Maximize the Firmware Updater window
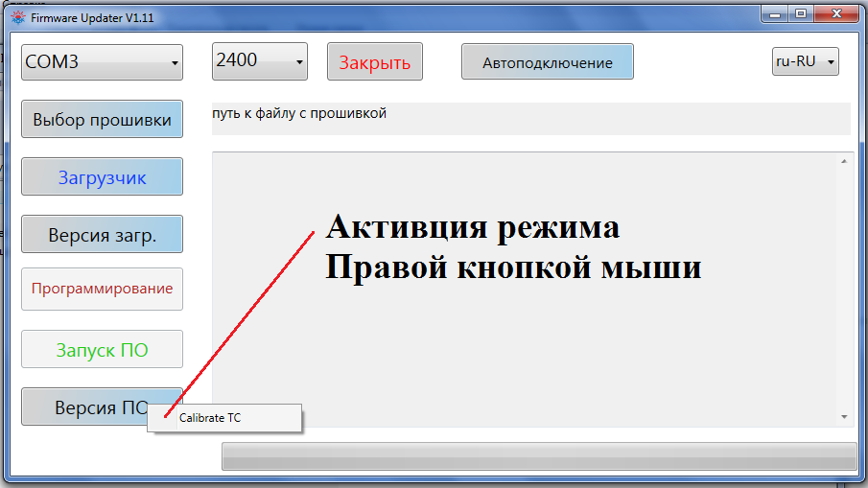The height and width of the screenshot is (488, 868). click(x=801, y=14)
